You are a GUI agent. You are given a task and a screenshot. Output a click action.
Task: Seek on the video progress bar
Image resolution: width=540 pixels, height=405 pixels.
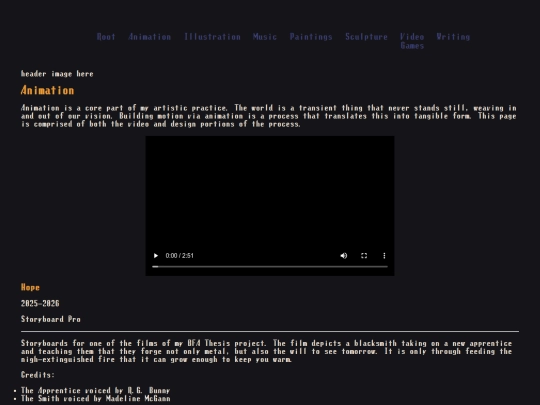coord(270,267)
